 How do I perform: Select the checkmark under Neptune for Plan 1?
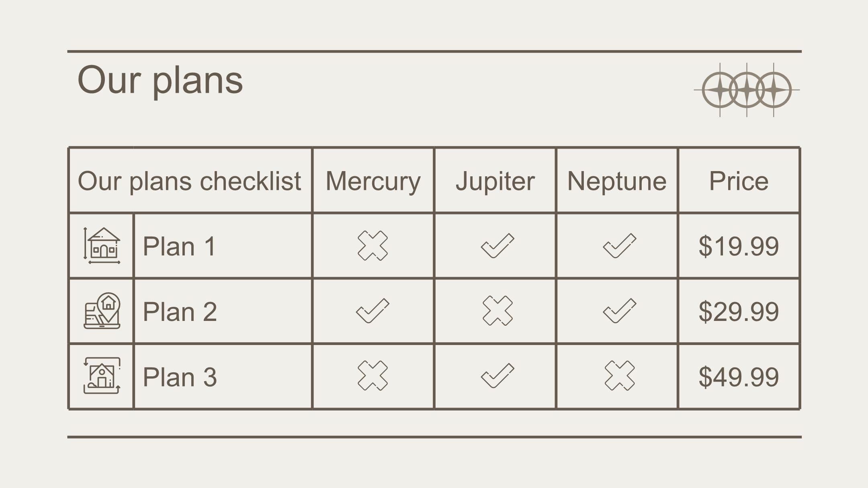620,245
